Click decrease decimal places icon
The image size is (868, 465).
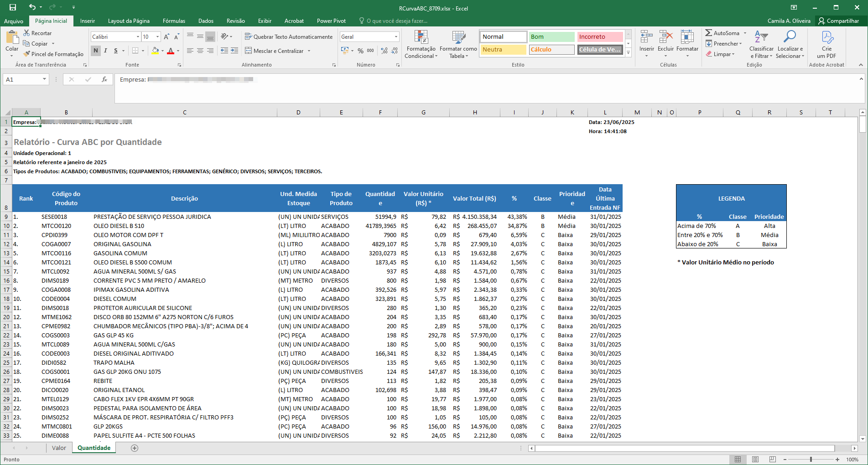tap(395, 51)
